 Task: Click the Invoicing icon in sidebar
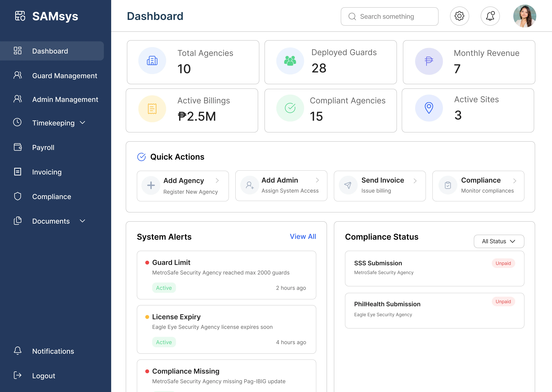click(17, 172)
